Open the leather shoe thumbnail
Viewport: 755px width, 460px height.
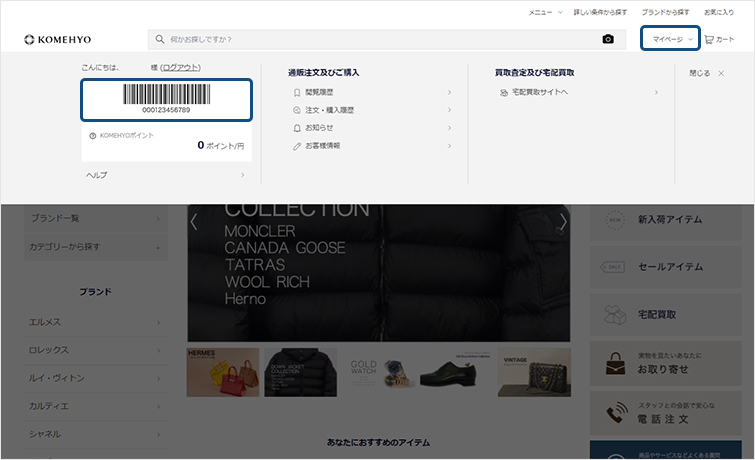pyautogui.click(x=456, y=372)
